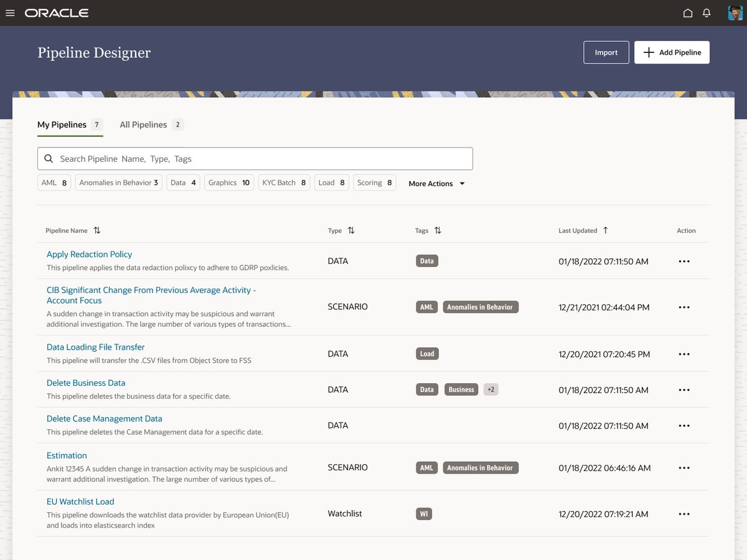
Task: Click Load tag on Data Loading File Transfer
Action: 427,353
